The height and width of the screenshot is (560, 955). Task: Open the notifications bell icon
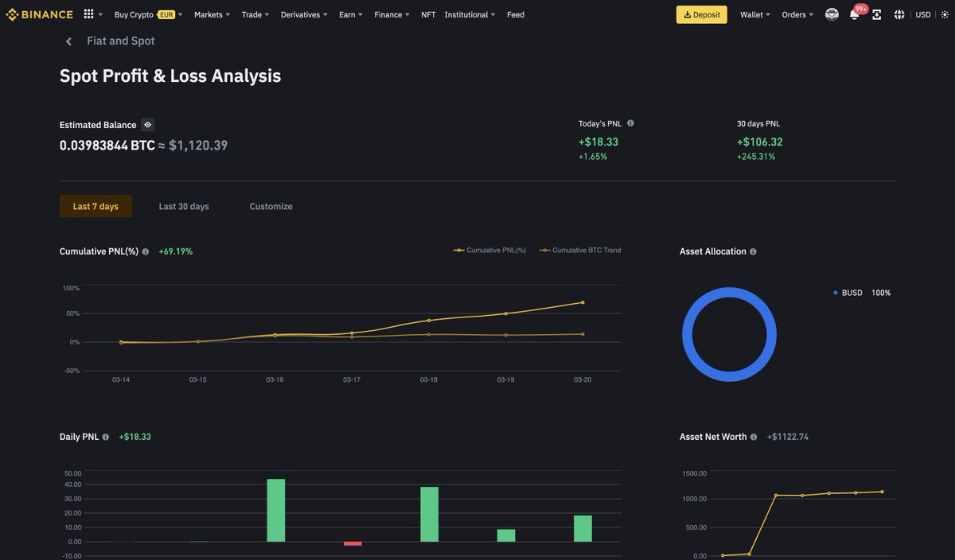[x=854, y=14]
